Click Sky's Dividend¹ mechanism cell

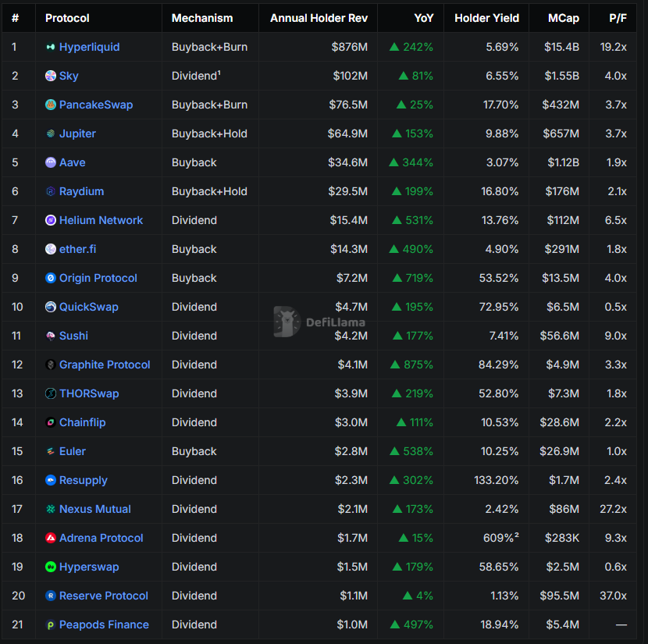tap(196, 76)
